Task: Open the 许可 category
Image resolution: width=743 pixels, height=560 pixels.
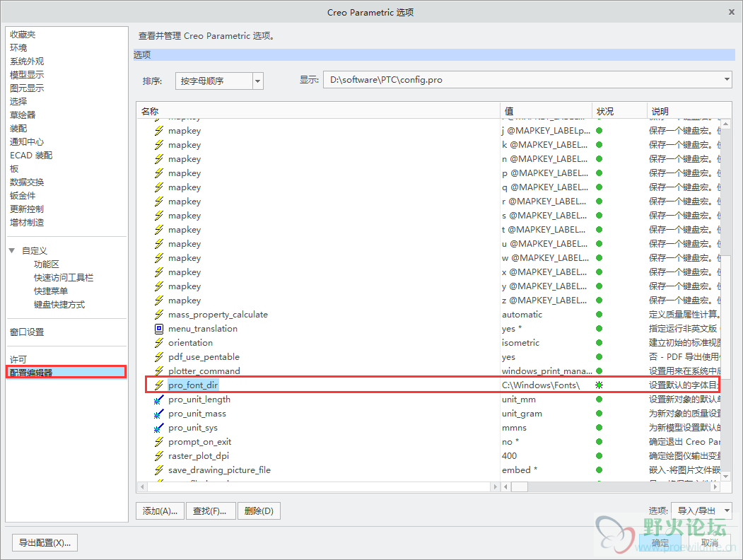Action: (18, 360)
